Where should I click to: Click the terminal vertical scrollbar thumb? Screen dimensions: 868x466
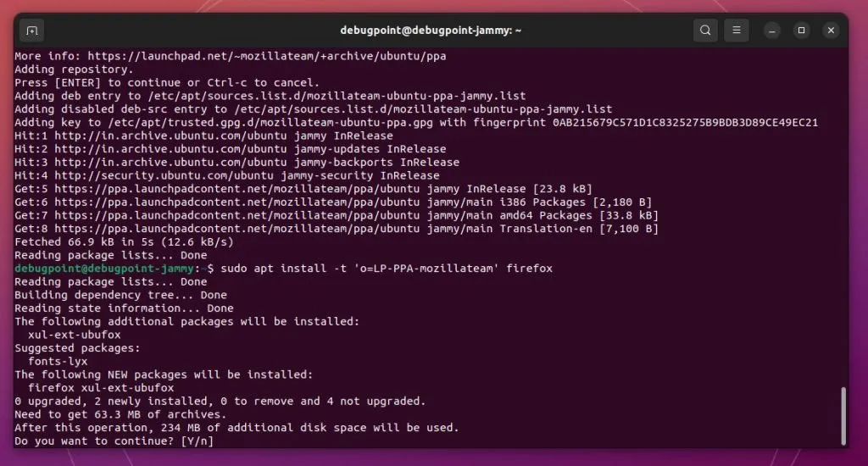pos(843,415)
